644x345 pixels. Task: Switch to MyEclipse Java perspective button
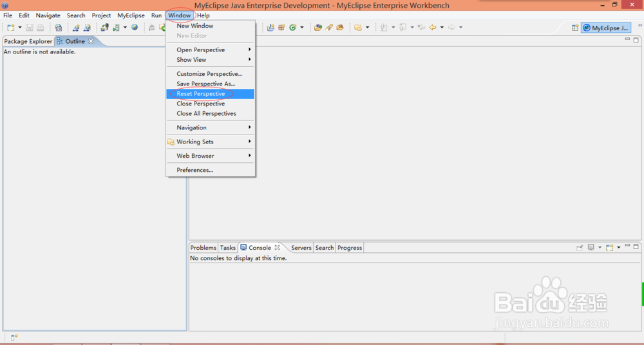point(606,28)
